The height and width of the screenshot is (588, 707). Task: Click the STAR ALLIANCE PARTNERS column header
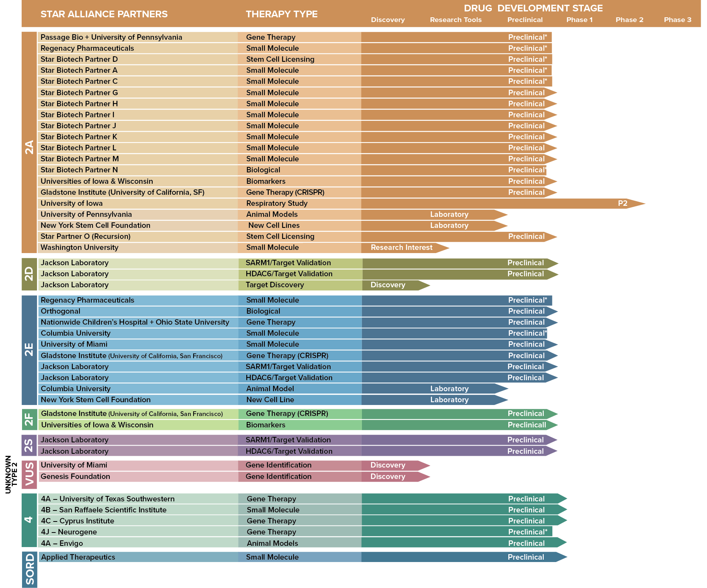click(104, 14)
